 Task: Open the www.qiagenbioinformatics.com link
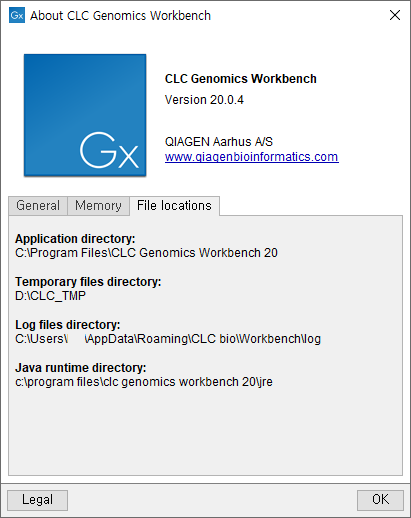click(x=252, y=157)
